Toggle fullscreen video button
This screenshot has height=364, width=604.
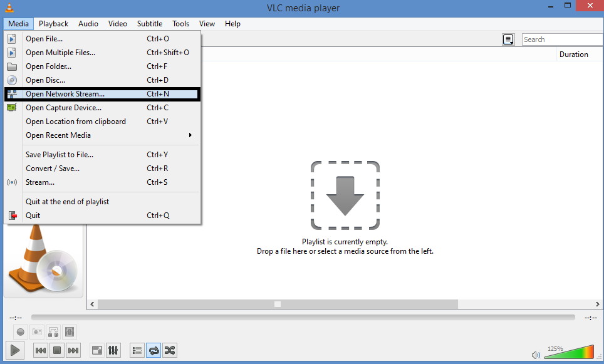[97, 350]
